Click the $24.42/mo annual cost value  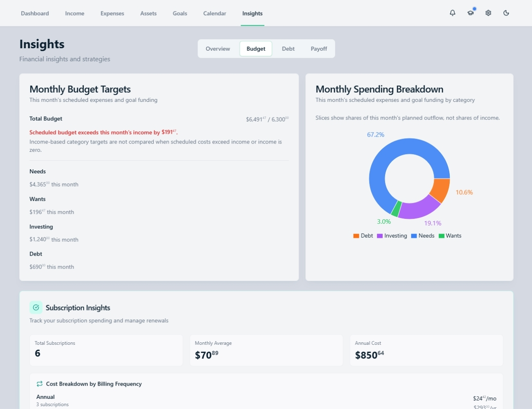pos(485,398)
